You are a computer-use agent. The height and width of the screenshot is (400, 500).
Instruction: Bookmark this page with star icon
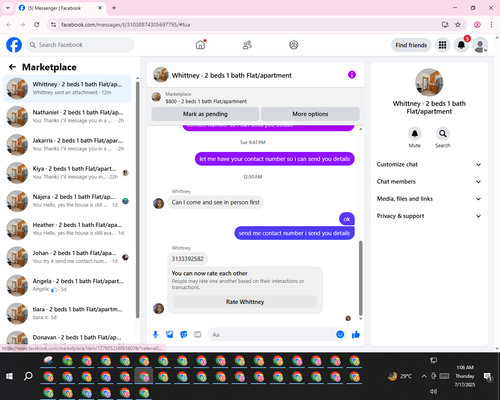pos(458,24)
